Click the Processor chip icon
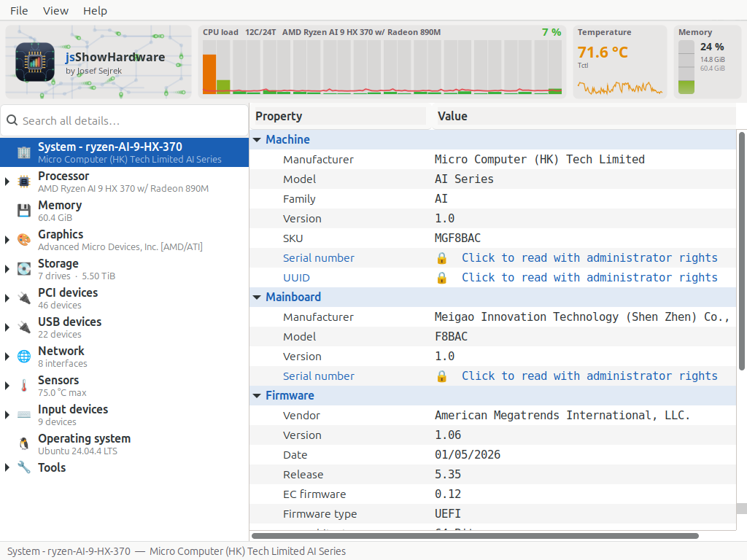The width and height of the screenshot is (747, 560). (24, 182)
